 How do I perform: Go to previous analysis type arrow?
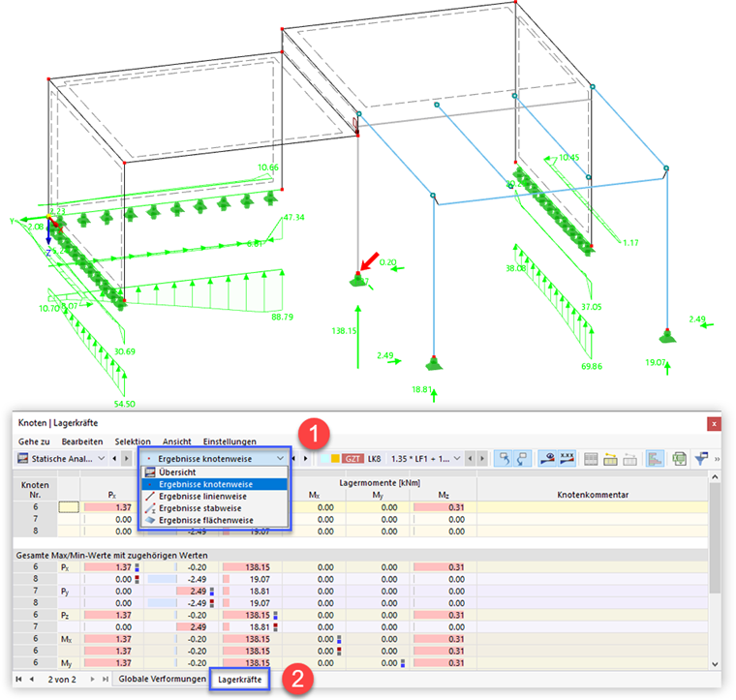(114, 458)
